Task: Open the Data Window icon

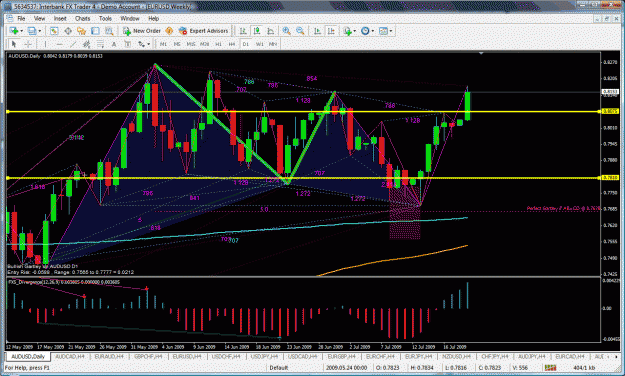Action: pyautogui.click(x=68, y=31)
